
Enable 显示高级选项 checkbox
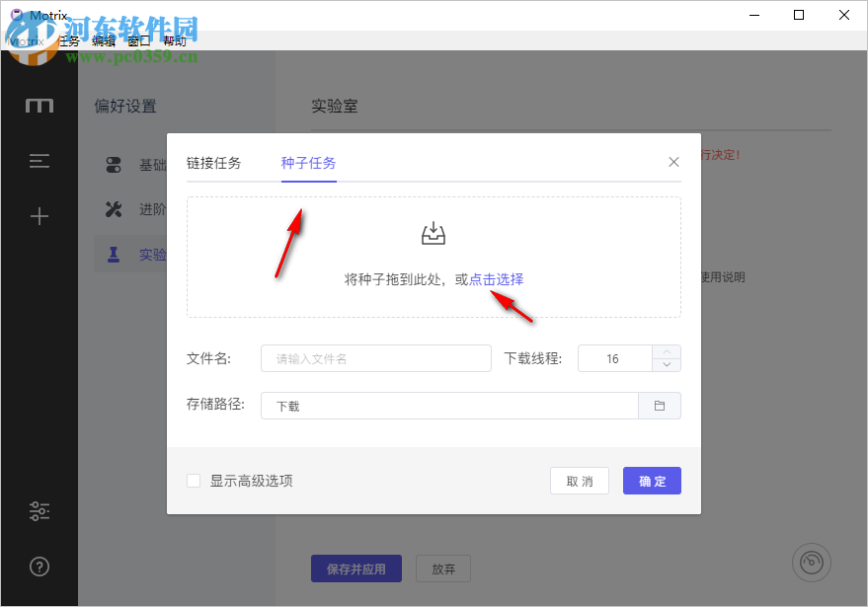[x=194, y=481]
